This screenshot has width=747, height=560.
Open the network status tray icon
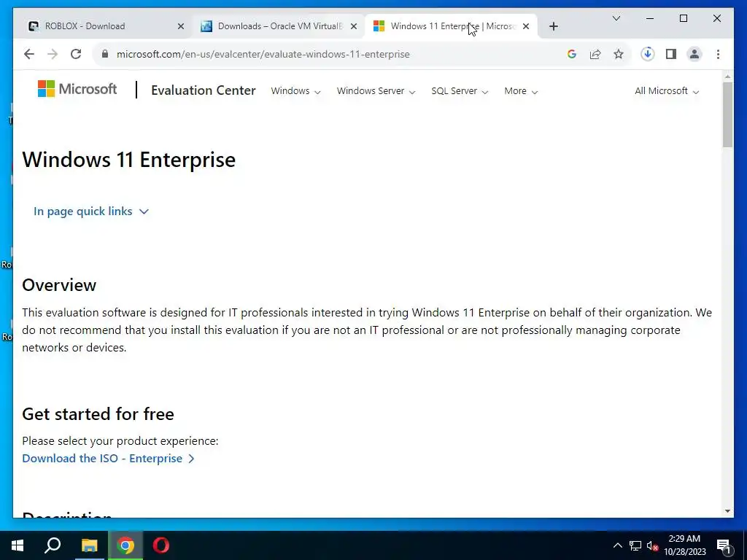(x=635, y=545)
